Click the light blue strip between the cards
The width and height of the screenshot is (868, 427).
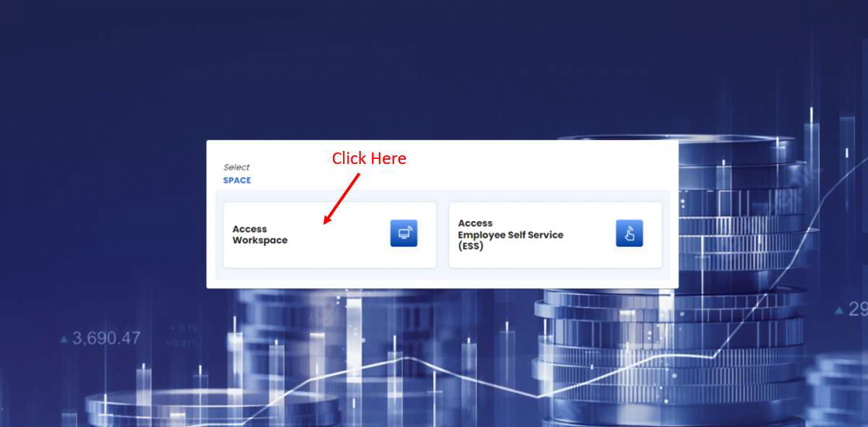pos(443,235)
